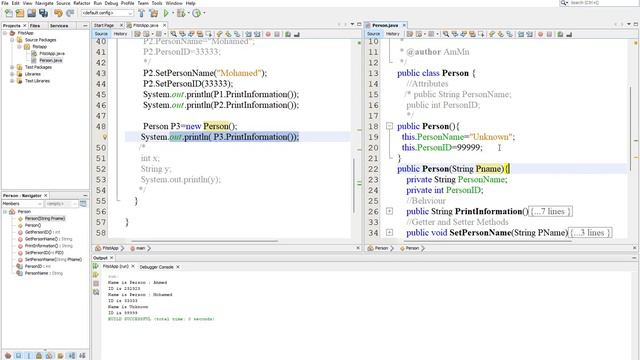The image size is (640, 360).
Task: Toggle Show Inherited Members filter in Navigator
Action: (x=8, y=356)
